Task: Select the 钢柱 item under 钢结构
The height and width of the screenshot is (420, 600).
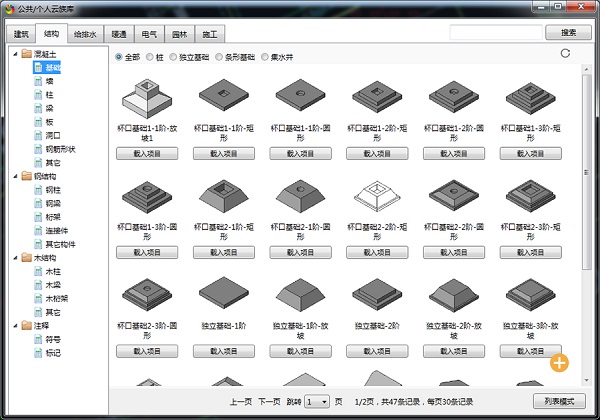Action: [54, 189]
